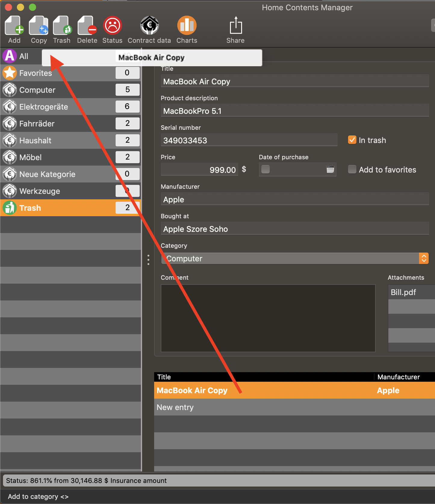Click the Computer count badge showing 5
435x504 pixels.
[x=127, y=89]
